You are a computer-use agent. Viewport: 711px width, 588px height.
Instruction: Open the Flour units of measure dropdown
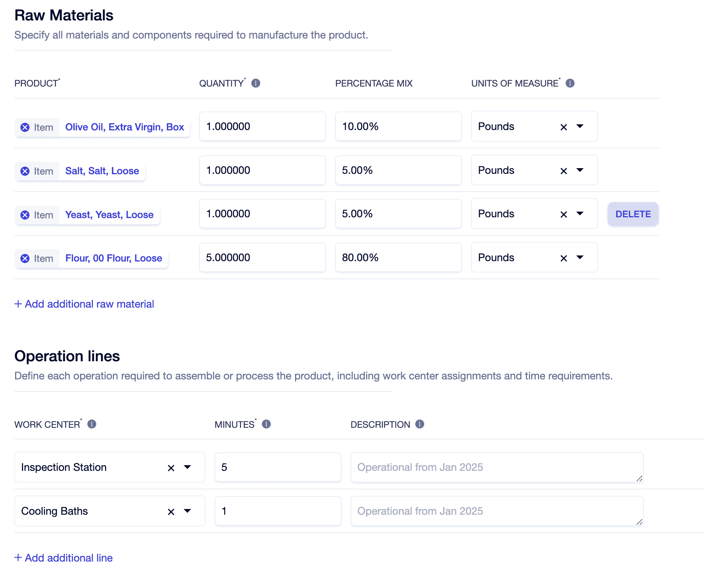[580, 258]
